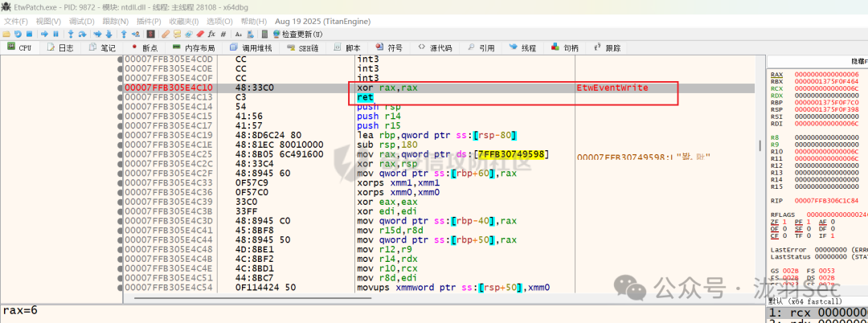This screenshot has width=868, height=323.
Task: Switch to the 符号 symbols tab
Action: coord(389,48)
